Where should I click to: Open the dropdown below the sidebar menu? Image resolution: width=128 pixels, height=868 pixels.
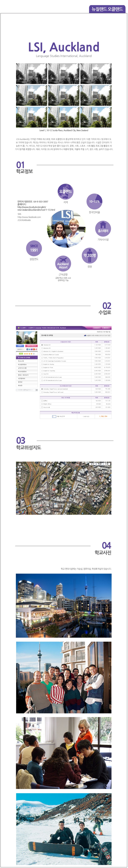click(27, 390)
